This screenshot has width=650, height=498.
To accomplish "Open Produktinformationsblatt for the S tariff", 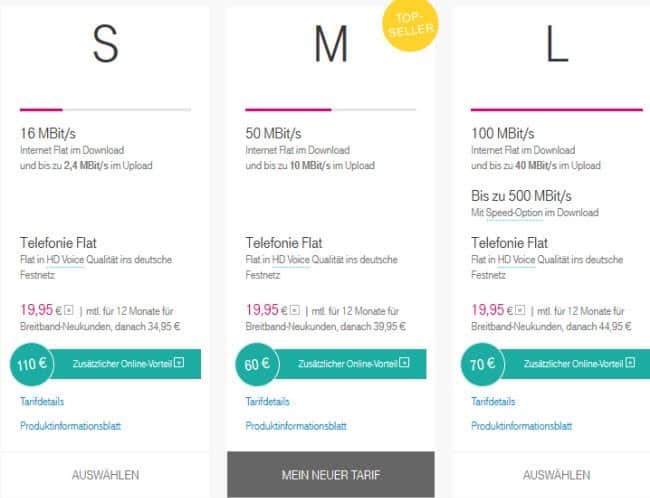I will [x=71, y=426].
